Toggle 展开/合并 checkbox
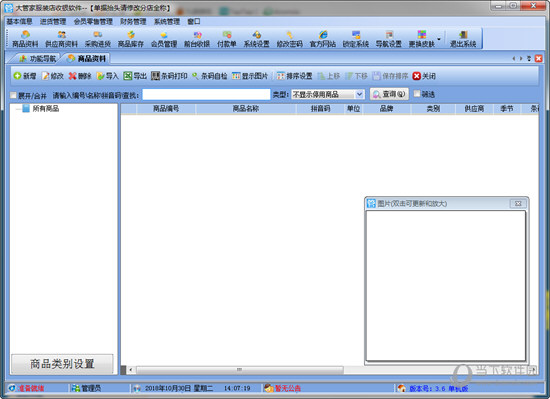The height and width of the screenshot is (399, 550). click(x=13, y=95)
